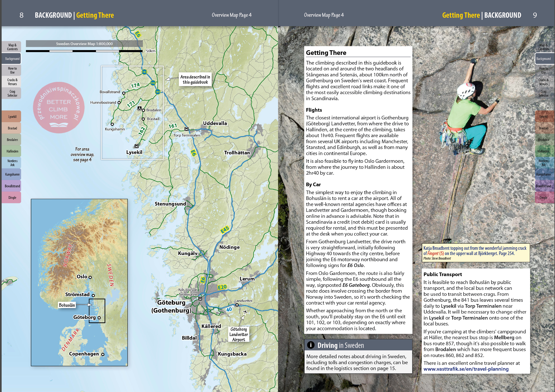
Task: Select the right-side Hallinden section tab
Action: (x=543, y=151)
